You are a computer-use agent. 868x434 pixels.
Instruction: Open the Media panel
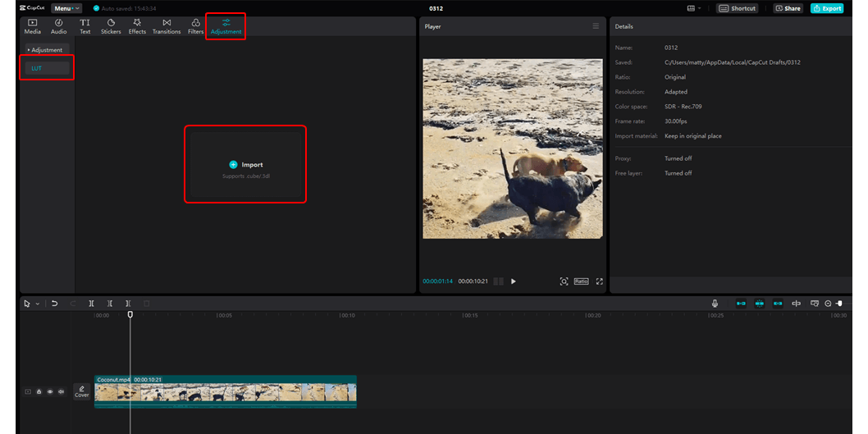32,26
